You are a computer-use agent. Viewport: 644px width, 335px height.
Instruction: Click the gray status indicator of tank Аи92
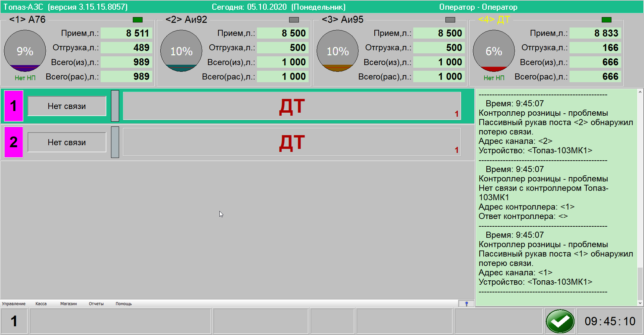pyautogui.click(x=294, y=20)
